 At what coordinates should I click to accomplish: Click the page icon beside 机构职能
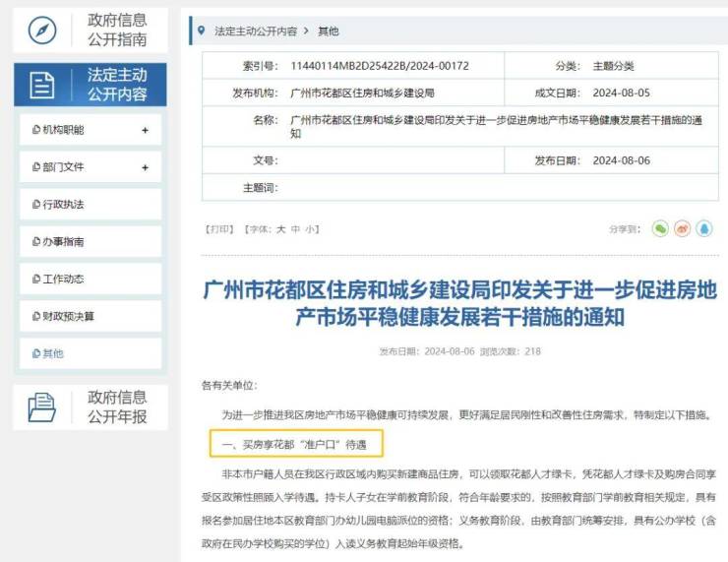click(x=36, y=130)
